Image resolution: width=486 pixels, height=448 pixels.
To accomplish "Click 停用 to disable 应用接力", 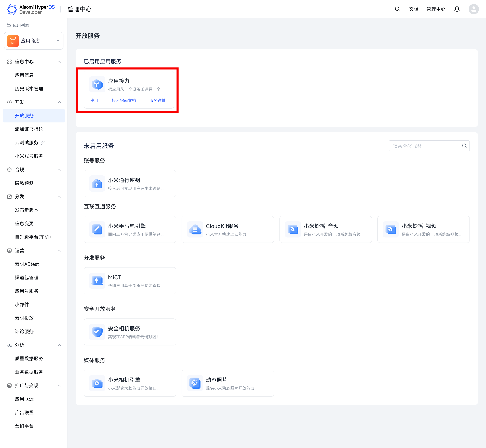I will coord(94,100).
